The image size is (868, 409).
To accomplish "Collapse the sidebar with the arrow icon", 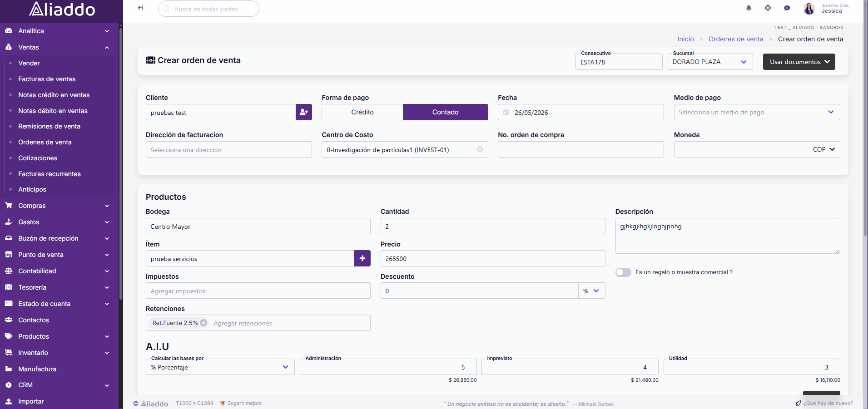I will (140, 8).
